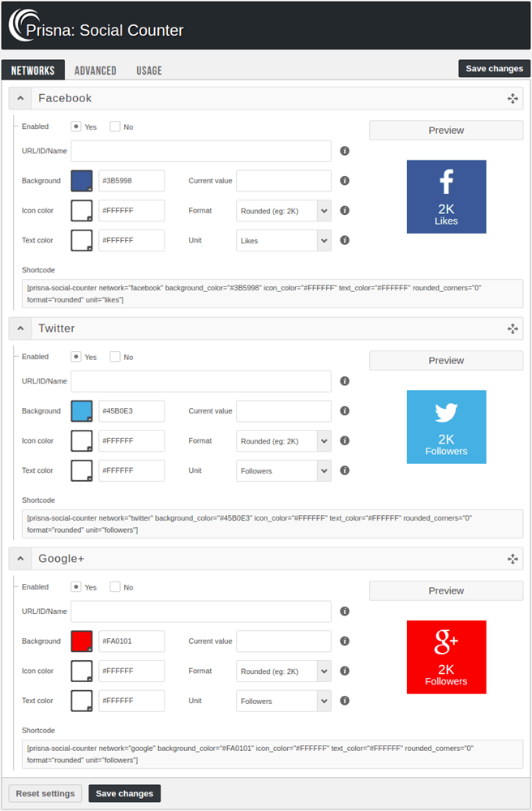The width and height of the screenshot is (532, 811).
Task: Open the Google+ Icon color swatch
Action: pyautogui.click(x=82, y=671)
